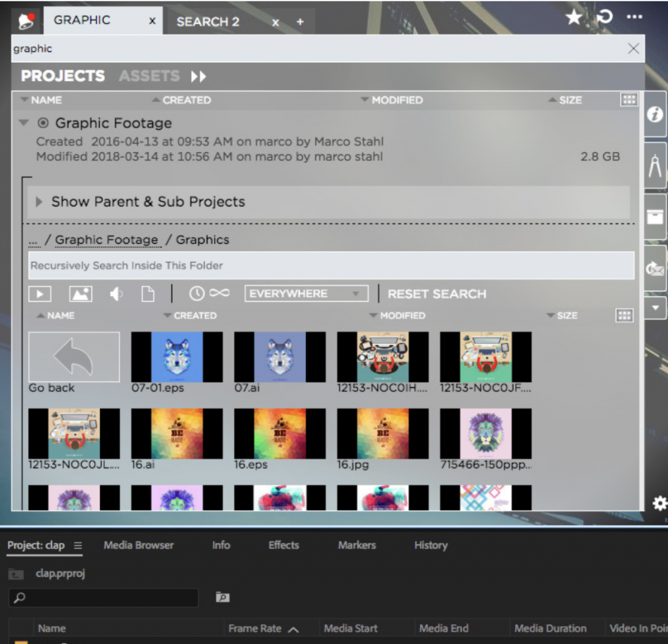Select the 07-01.eps wolf thumbnail

click(x=177, y=356)
